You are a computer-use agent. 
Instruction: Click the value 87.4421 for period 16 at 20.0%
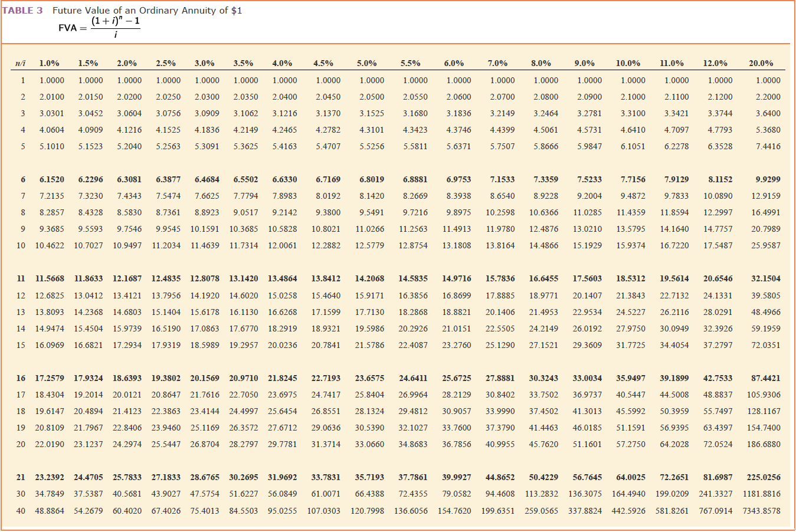(765, 377)
